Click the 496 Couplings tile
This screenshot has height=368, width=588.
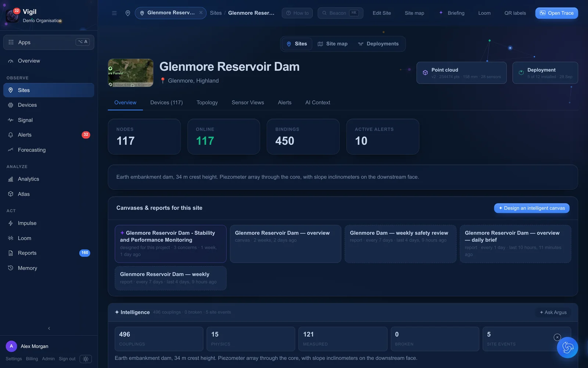point(159,339)
